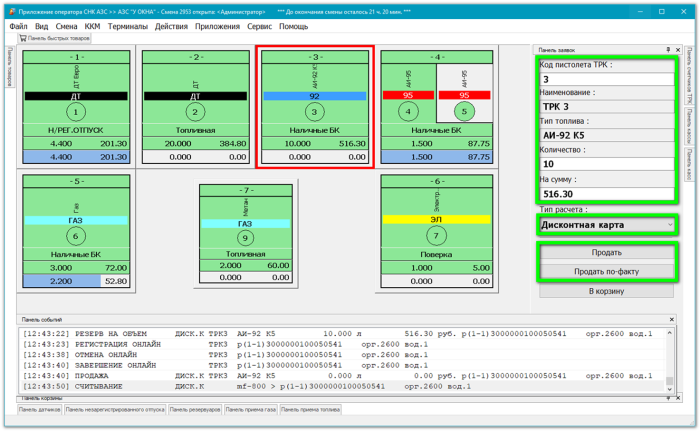Open the Панель датчиков tab
Viewport: 700px width, 431px height.
(x=40, y=410)
